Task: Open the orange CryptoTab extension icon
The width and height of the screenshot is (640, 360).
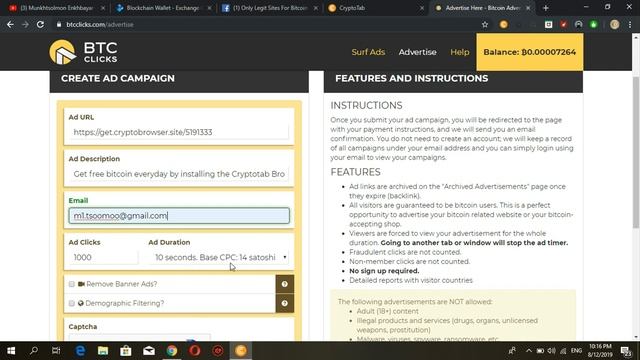Action: 504,24
